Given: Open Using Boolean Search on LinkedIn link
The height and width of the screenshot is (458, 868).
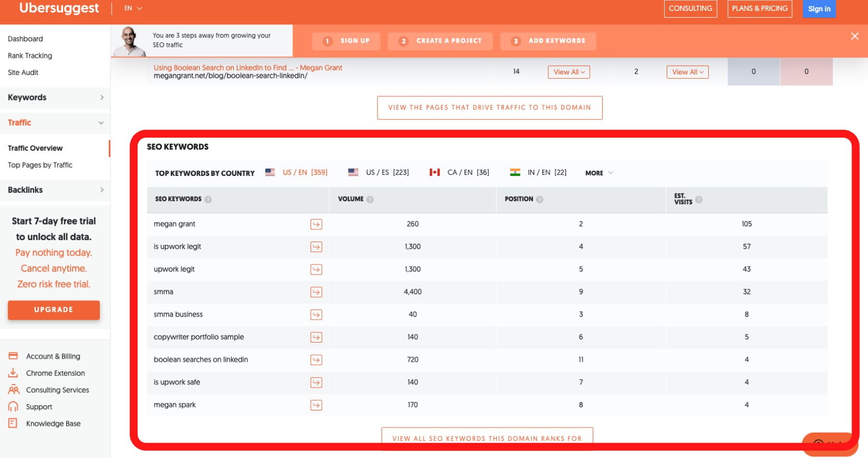Looking at the screenshot, I should pyautogui.click(x=248, y=68).
